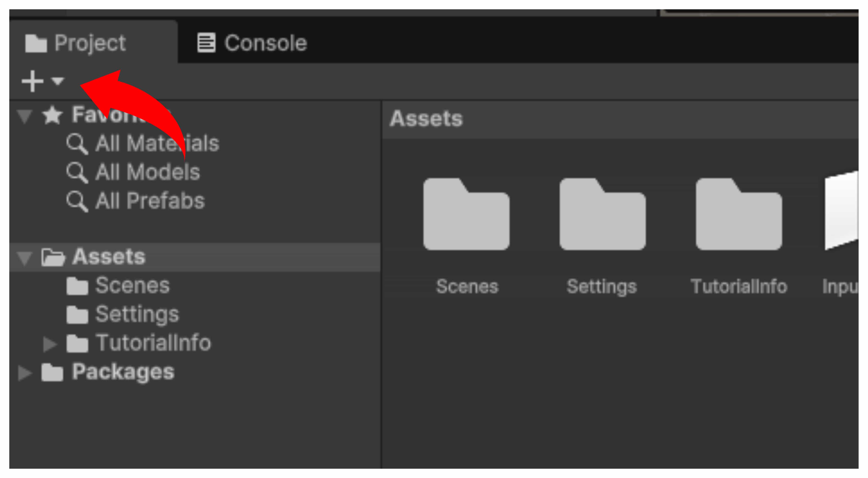Select the TutorialInfo folder thumbnail in grid
This screenshot has width=868, height=478.
(x=739, y=214)
